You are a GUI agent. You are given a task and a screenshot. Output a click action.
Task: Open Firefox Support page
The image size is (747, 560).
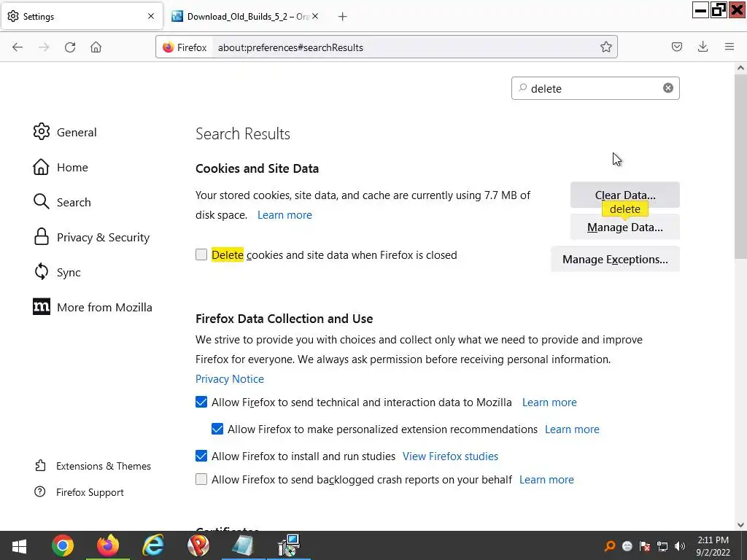click(79, 492)
